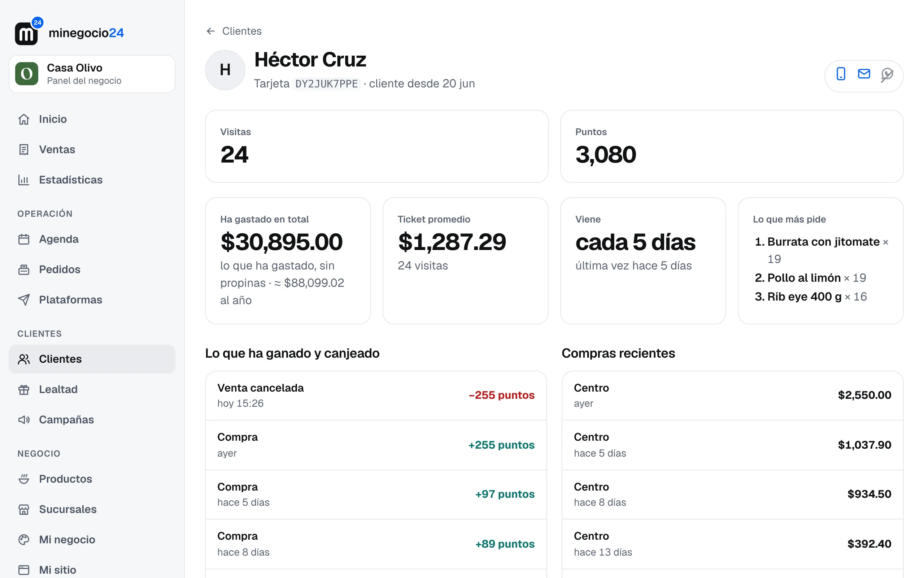
Task: Open the Sucursales store icon
Action: 24,509
